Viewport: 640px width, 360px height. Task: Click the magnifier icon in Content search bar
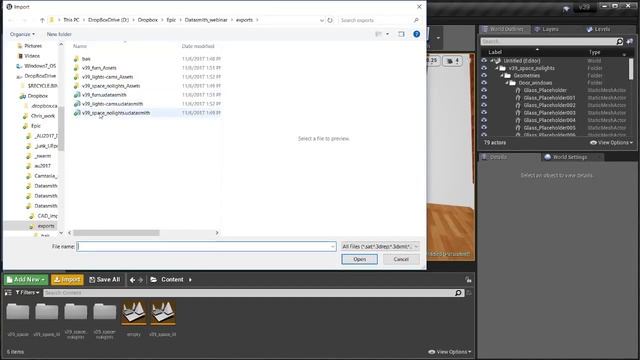click(458, 293)
